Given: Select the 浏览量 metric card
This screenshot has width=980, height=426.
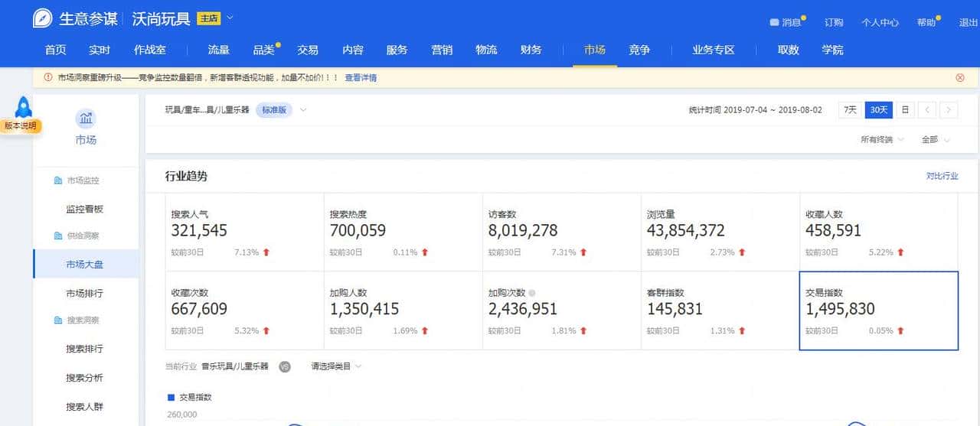Looking at the screenshot, I should point(720,233).
